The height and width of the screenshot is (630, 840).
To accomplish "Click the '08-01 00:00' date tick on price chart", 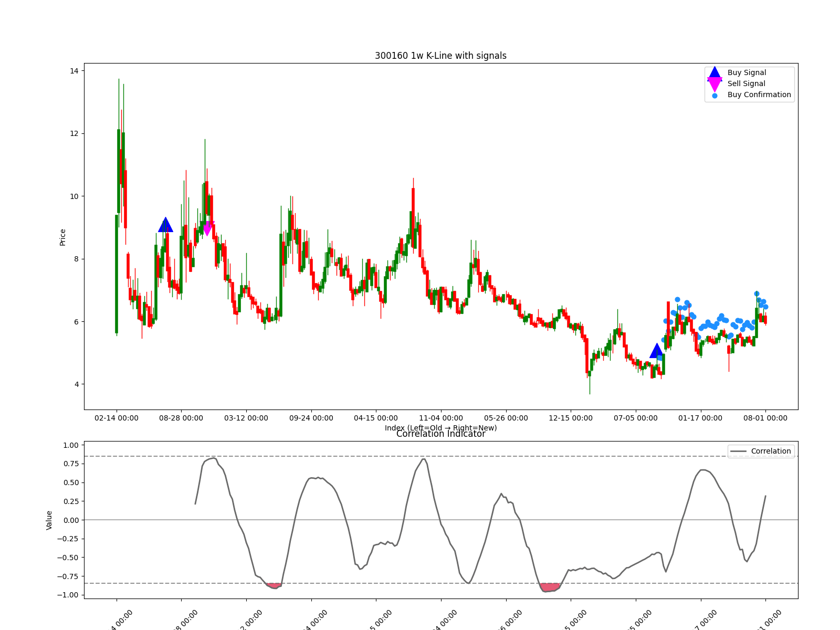I will (765, 418).
